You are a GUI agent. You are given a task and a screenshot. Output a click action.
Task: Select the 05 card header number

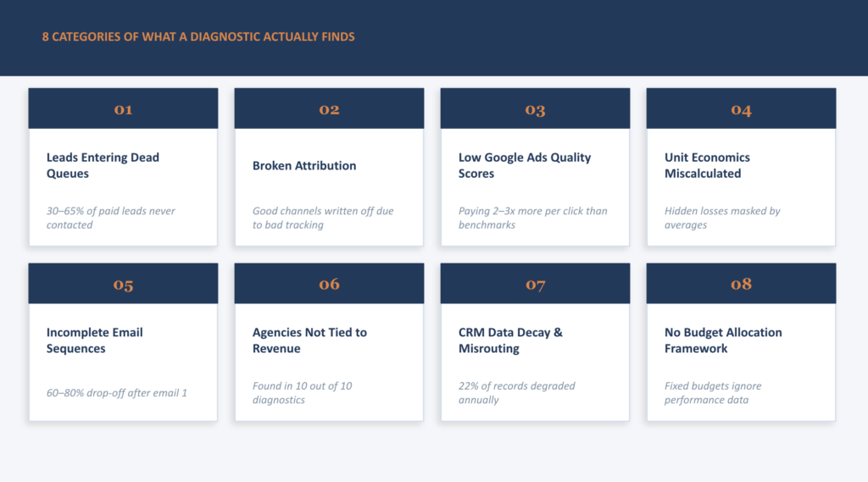(x=123, y=285)
